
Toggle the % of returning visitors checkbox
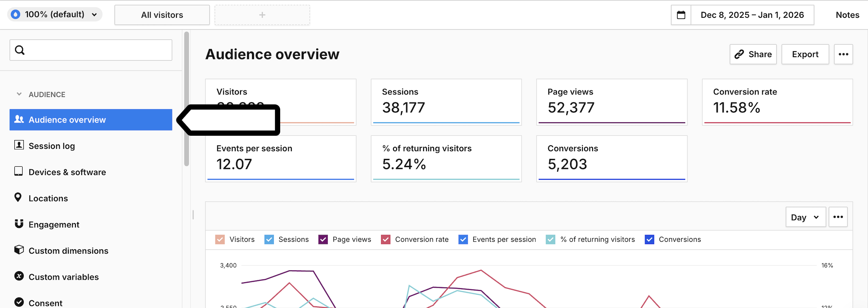(x=550, y=239)
